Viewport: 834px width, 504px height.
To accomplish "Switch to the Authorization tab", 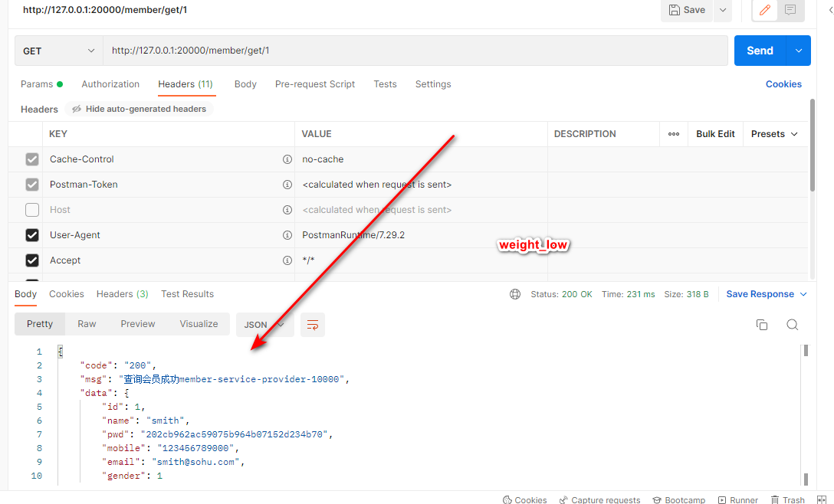I will (x=110, y=84).
